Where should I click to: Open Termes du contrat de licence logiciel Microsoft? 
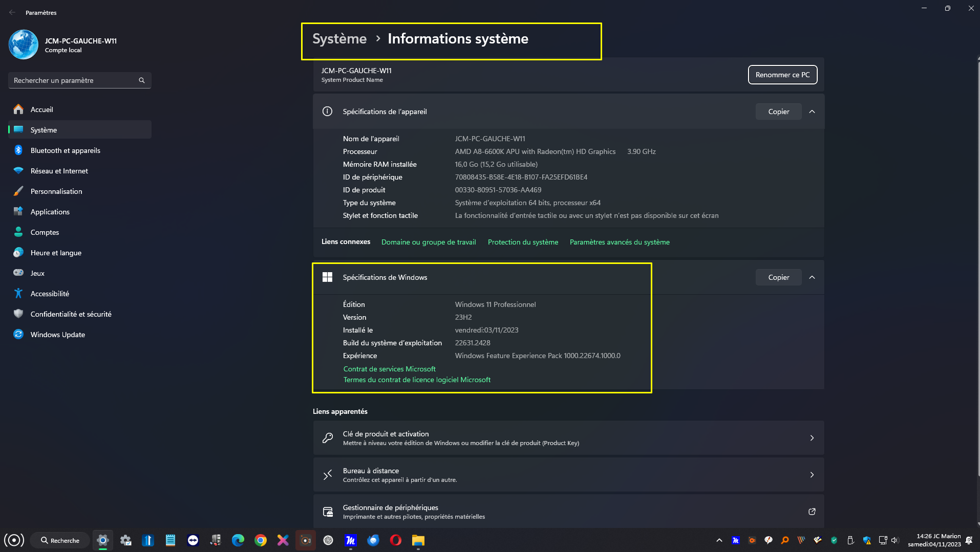[417, 380]
